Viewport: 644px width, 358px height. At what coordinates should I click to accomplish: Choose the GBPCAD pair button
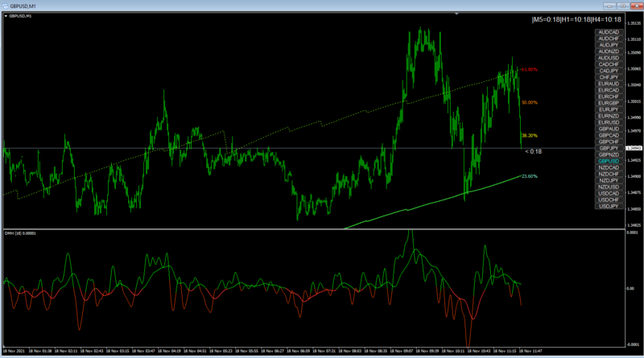tap(609, 135)
